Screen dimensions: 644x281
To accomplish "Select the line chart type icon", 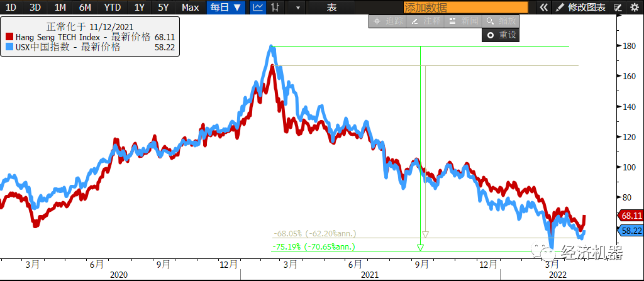I will click(x=258, y=8).
